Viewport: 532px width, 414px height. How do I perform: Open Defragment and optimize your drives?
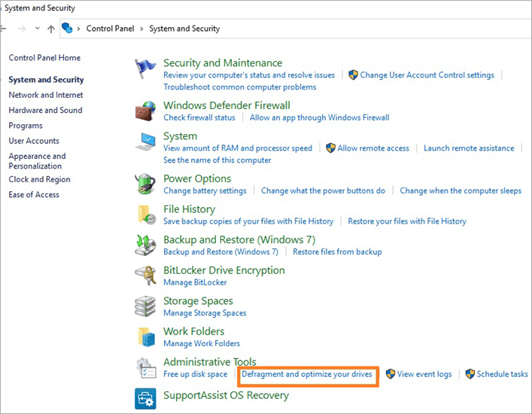tap(307, 374)
